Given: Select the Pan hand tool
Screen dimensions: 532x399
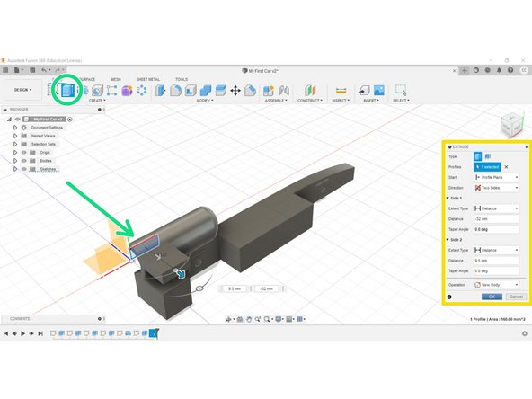Looking at the screenshot, I should pyautogui.click(x=249, y=319).
